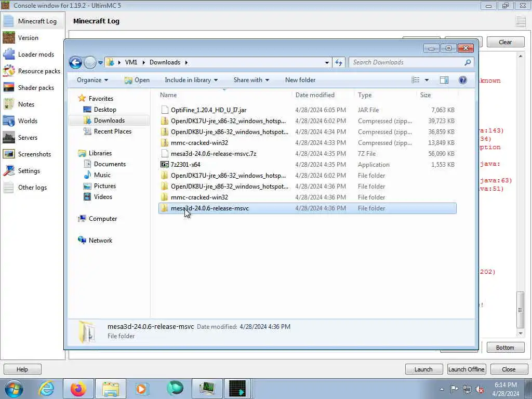Refresh the Downloads folder view
532x399 pixels.
coord(339,62)
